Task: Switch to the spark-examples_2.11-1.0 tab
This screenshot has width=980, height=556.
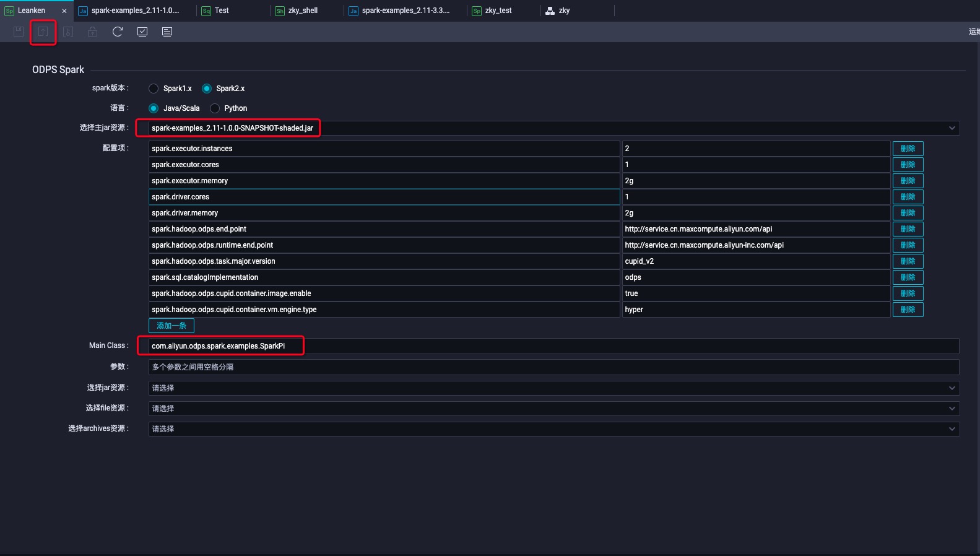Action: point(135,11)
